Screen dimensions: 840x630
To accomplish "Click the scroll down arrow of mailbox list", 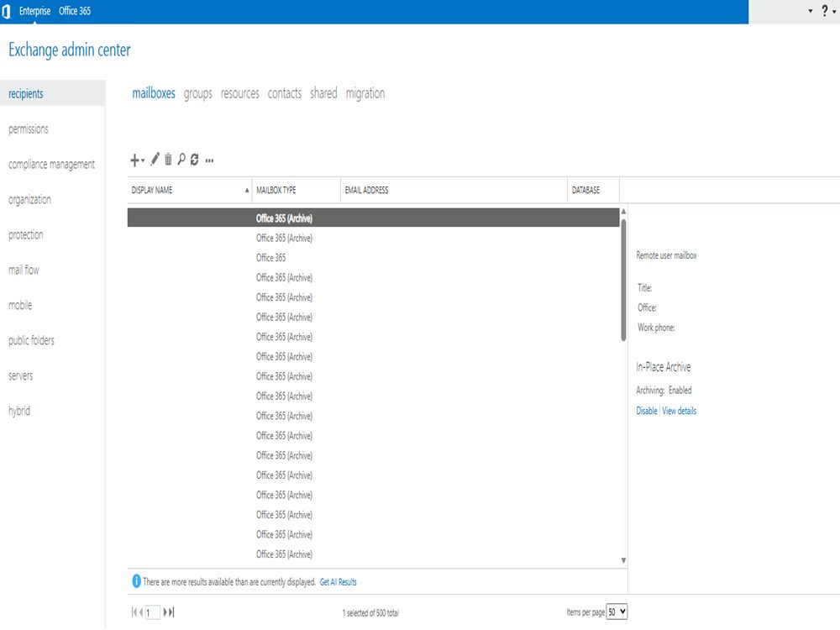I will [x=623, y=560].
